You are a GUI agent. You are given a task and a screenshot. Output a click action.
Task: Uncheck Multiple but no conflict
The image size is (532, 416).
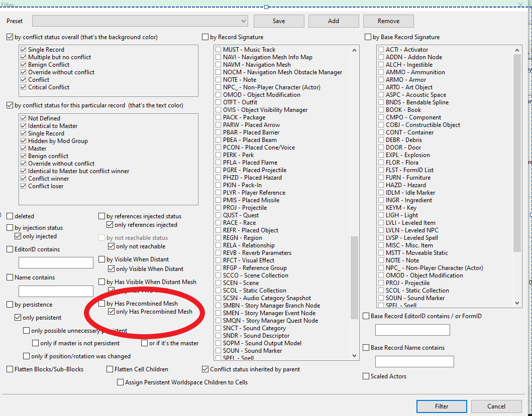(x=24, y=57)
